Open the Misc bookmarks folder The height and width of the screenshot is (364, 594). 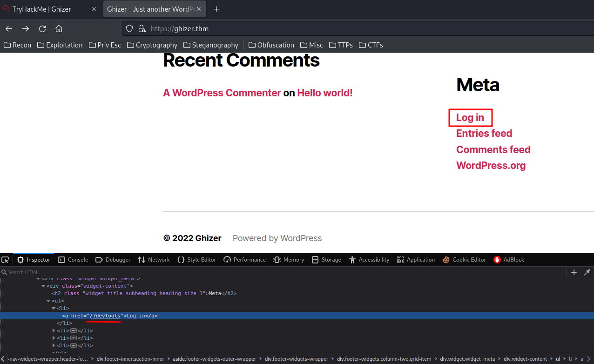(x=312, y=45)
